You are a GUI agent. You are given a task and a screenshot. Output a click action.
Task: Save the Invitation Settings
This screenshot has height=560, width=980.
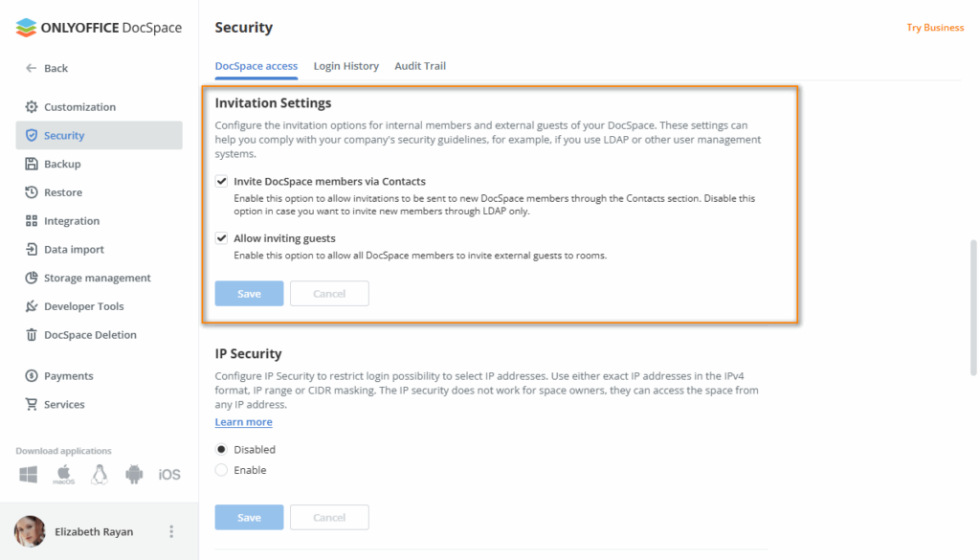coord(249,294)
